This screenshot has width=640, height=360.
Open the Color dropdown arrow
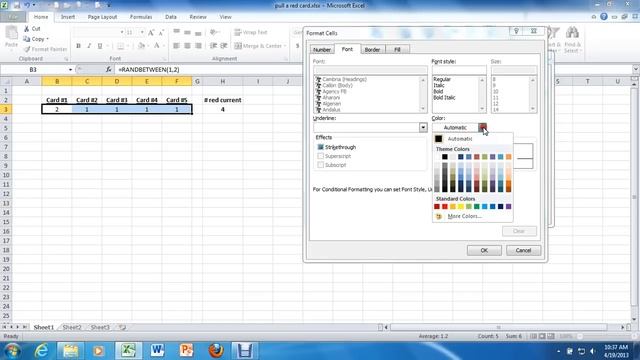click(482, 127)
